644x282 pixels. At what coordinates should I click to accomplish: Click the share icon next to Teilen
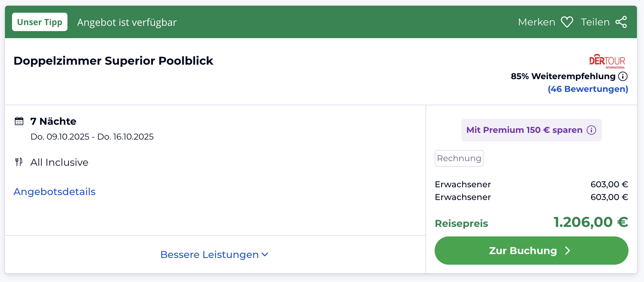coord(621,22)
